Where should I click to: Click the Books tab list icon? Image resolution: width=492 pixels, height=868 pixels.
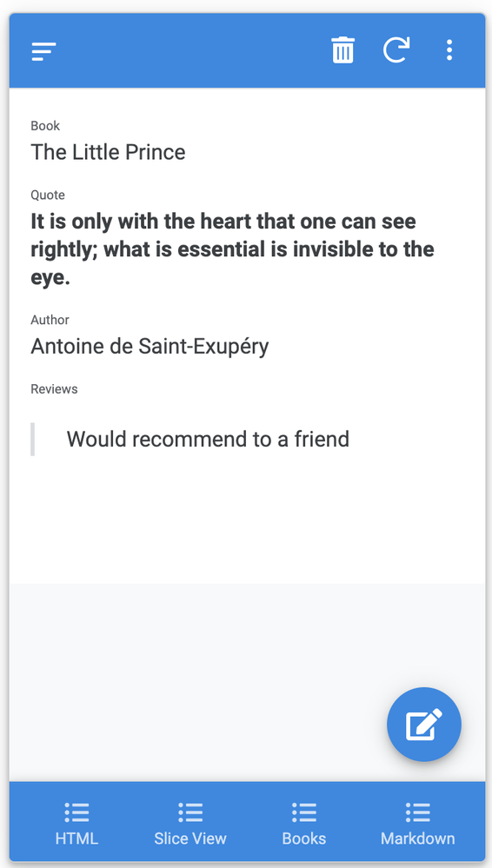[303, 812]
